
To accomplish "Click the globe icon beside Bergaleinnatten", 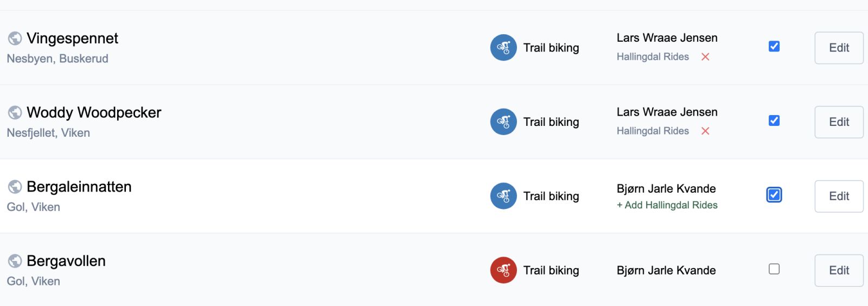I will [x=15, y=187].
